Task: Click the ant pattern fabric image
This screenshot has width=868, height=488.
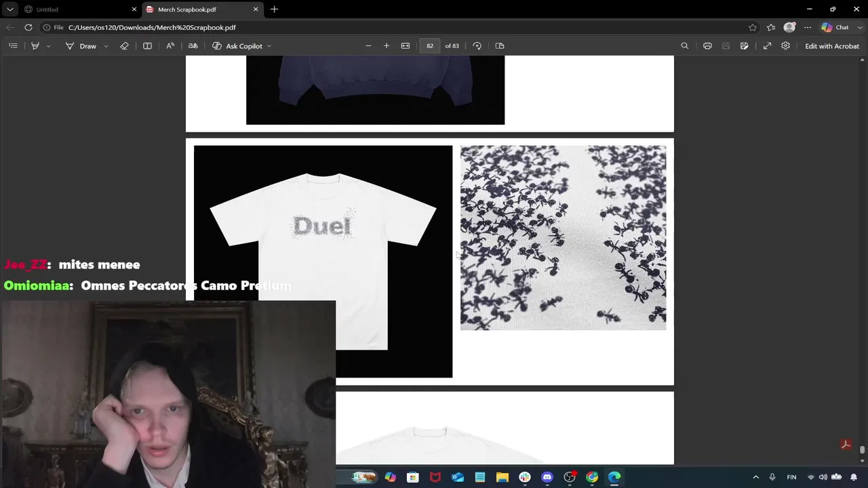Action: coord(563,238)
